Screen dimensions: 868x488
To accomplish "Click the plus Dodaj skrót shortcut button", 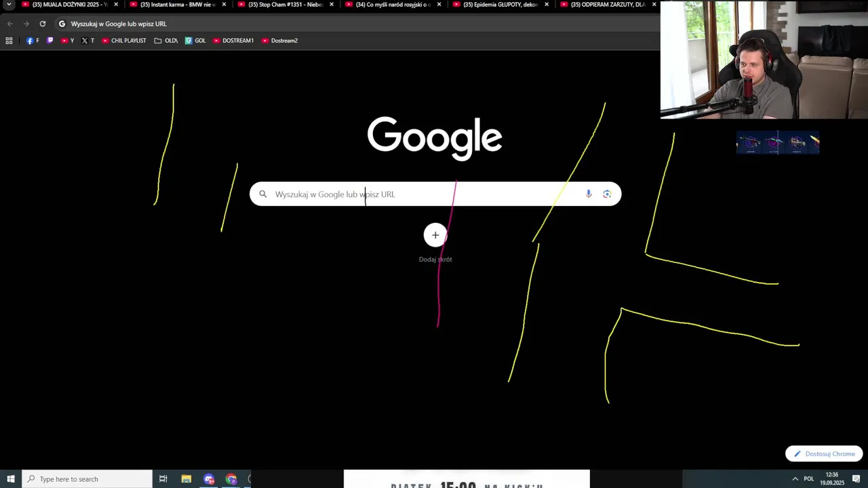I will click(435, 235).
